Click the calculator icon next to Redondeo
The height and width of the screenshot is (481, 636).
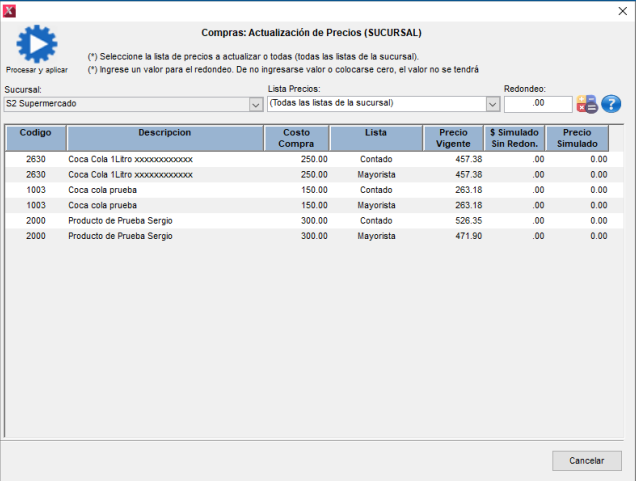(587, 104)
